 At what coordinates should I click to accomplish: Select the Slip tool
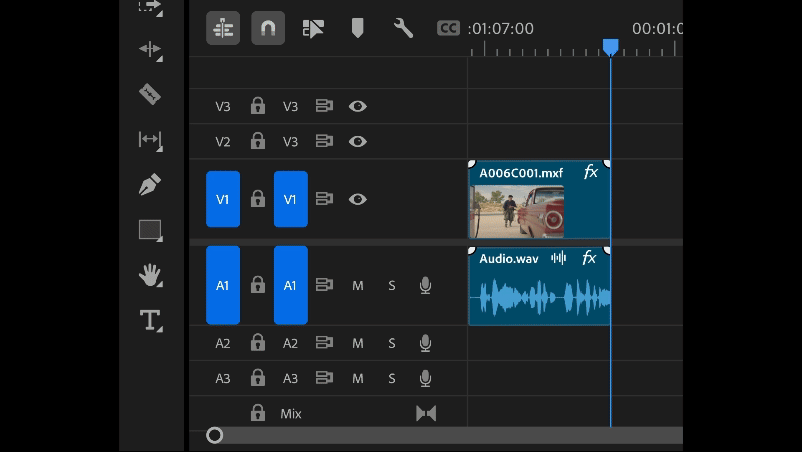pos(150,140)
